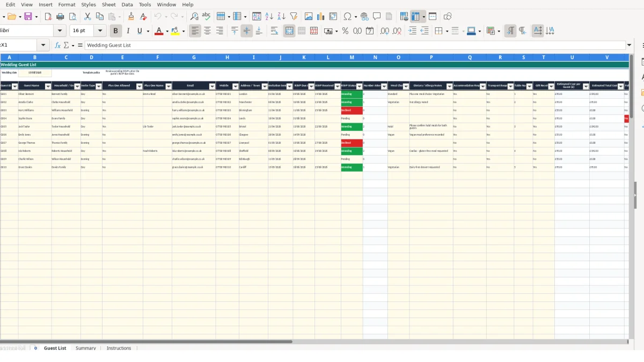
Task: Insert special character Omega icon
Action: pyautogui.click(x=347, y=17)
